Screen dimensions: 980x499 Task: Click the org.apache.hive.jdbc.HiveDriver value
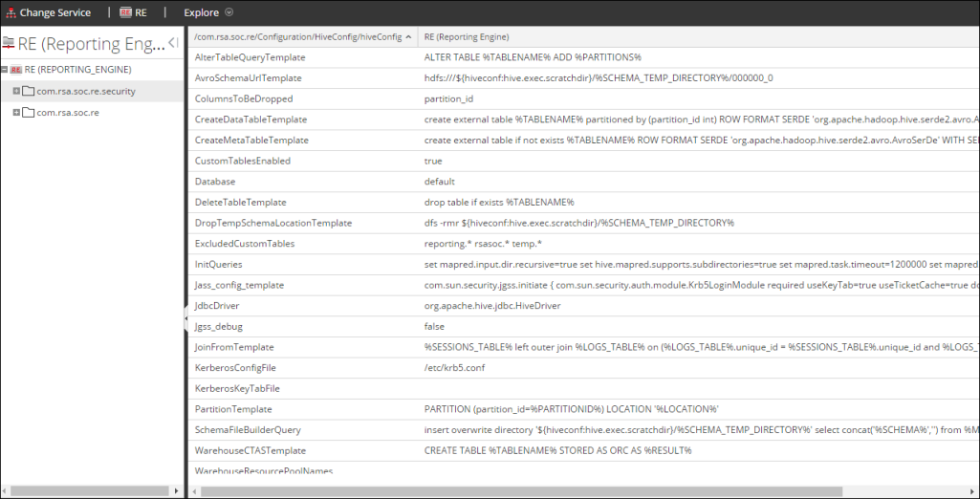coord(492,305)
